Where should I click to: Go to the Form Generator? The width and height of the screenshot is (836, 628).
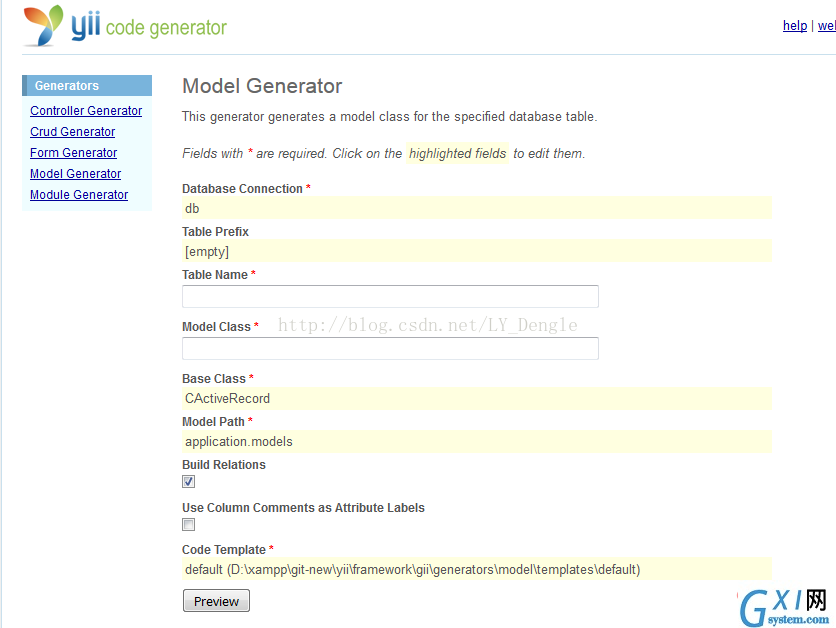(x=74, y=153)
